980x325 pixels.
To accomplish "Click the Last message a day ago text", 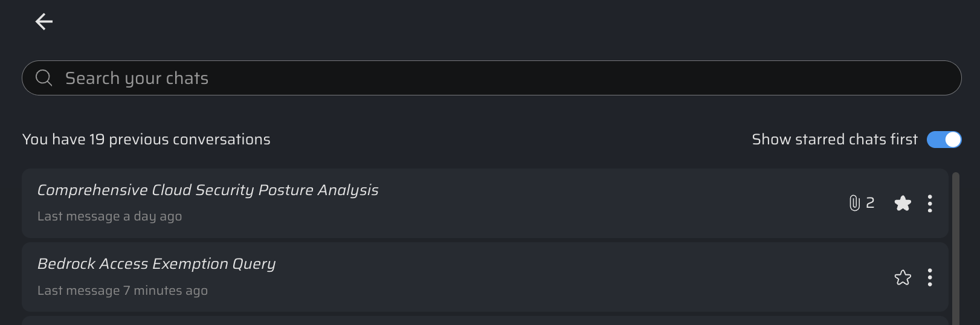I will coord(109,216).
